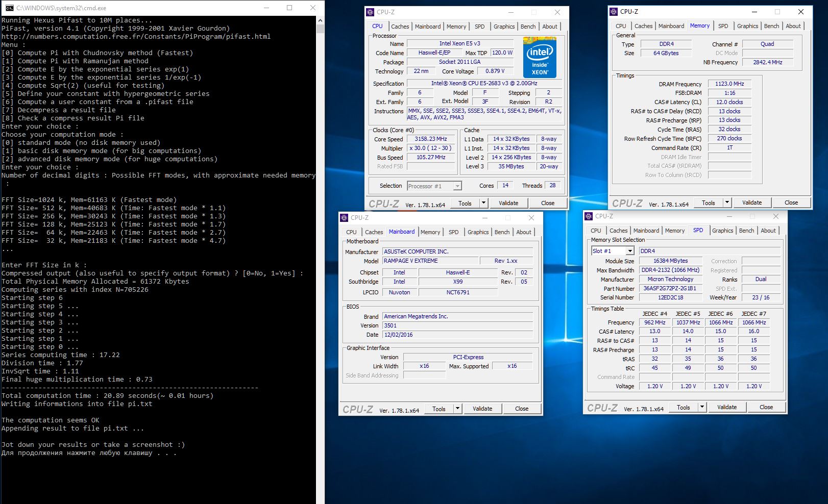Click the BIOS version 3501 field
This screenshot has width=828, height=504.
click(458, 325)
